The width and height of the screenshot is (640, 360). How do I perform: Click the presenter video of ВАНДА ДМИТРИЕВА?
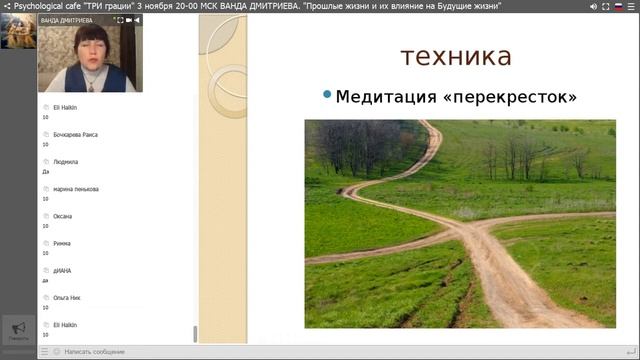[90, 53]
